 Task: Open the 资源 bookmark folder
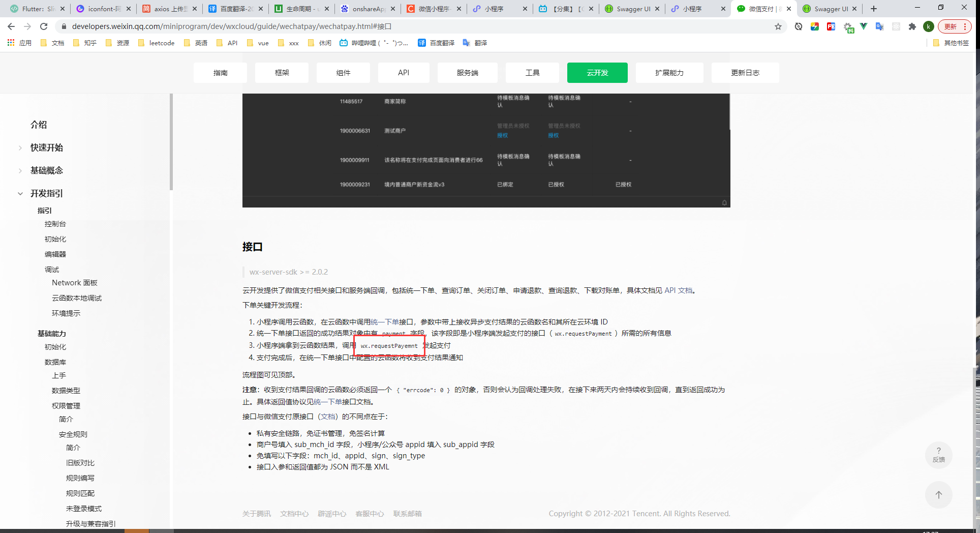pos(117,43)
